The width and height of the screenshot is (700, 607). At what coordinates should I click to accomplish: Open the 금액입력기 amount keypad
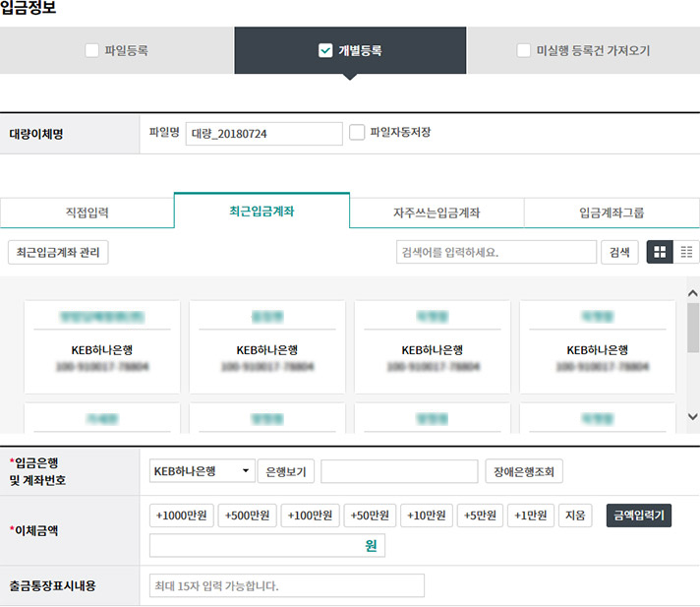pyautogui.click(x=638, y=516)
